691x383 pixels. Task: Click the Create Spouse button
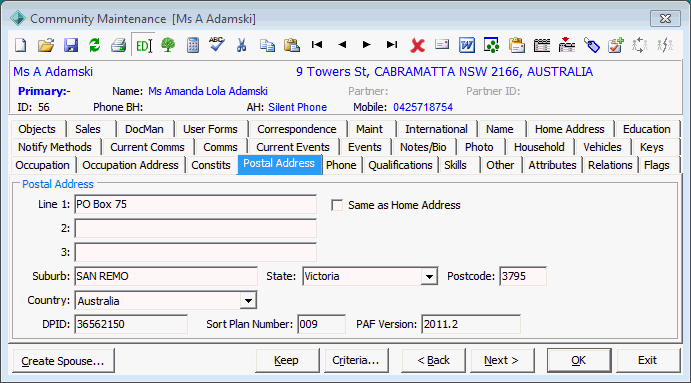click(x=63, y=361)
